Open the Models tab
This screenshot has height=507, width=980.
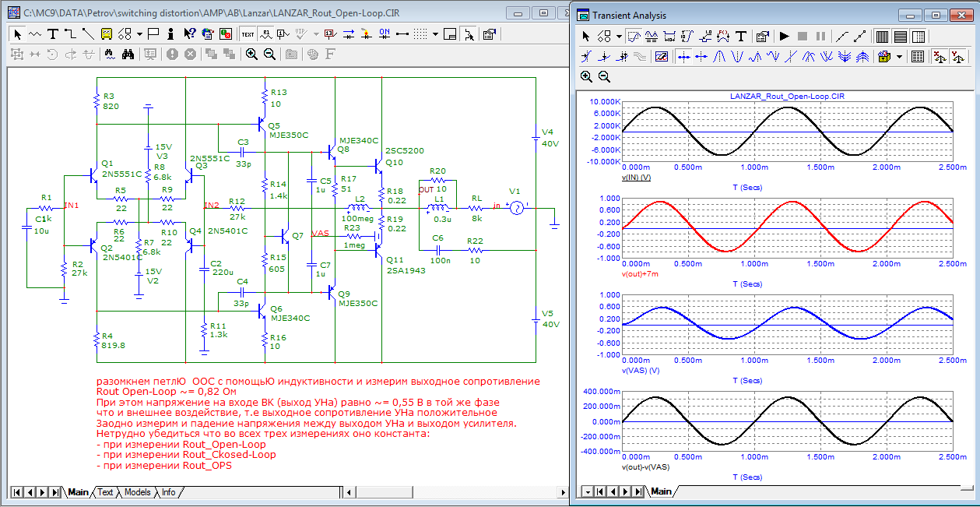[x=137, y=492]
